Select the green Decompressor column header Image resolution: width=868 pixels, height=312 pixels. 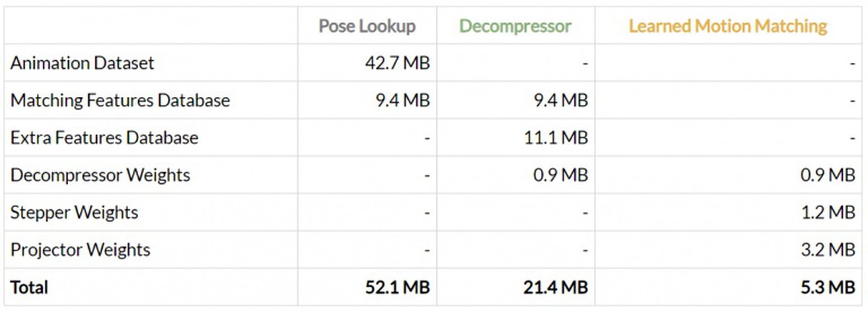coord(515,27)
